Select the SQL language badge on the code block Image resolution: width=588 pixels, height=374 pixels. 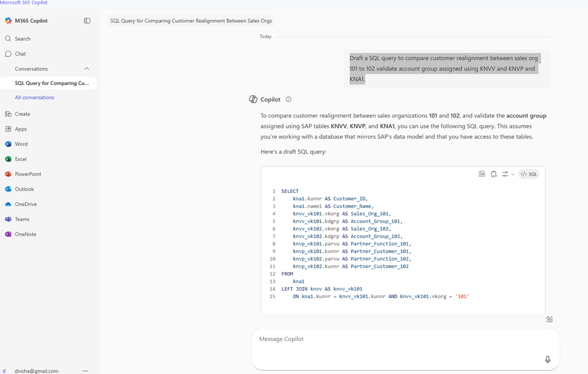528,174
